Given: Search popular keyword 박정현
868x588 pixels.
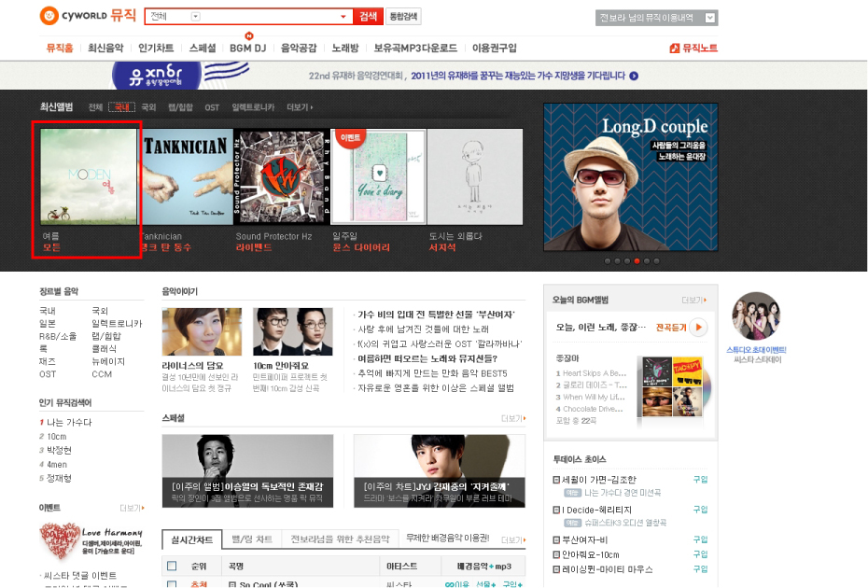Looking at the screenshot, I should [59, 450].
